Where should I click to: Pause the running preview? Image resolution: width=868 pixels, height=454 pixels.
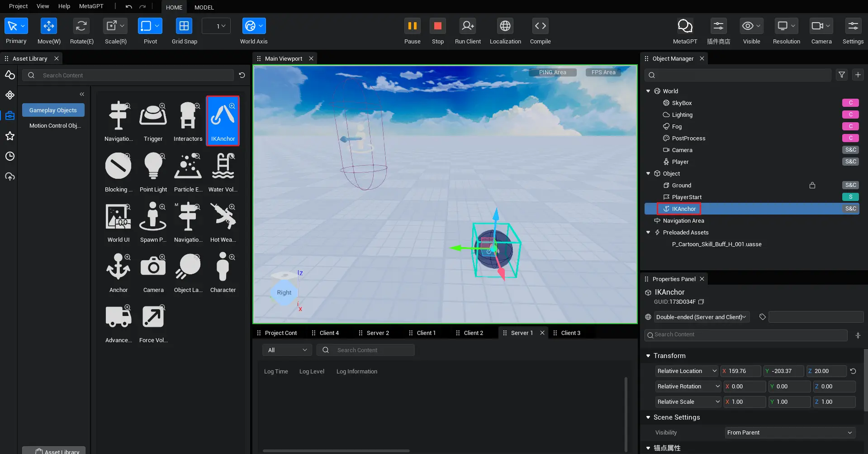412,26
